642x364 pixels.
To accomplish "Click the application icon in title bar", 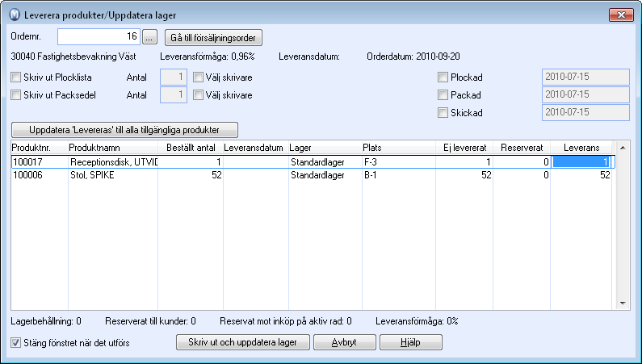I will pyautogui.click(x=15, y=15).
